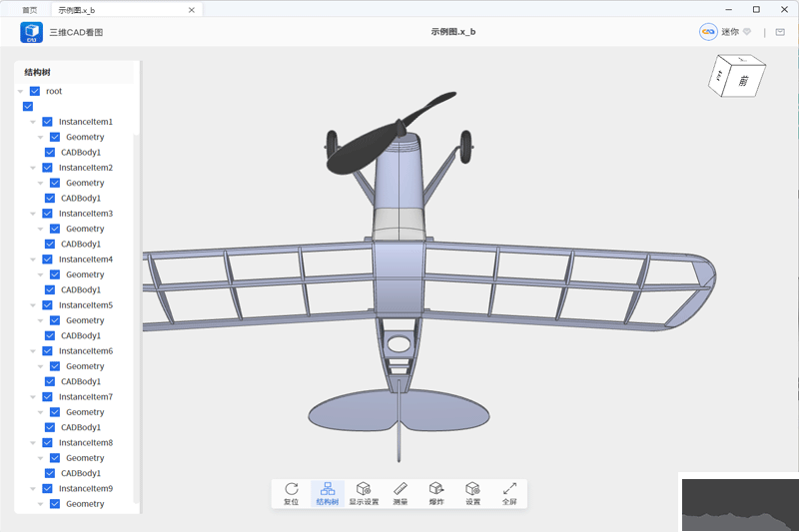The width and height of the screenshot is (799, 532).
Task: Open the 设置 settings tool
Action: point(473,493)
